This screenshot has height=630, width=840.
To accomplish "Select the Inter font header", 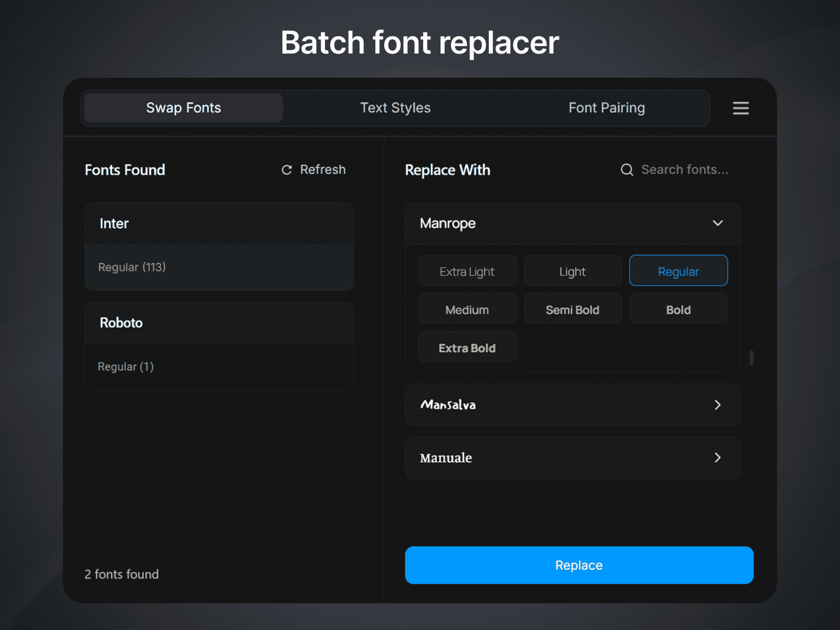I will (219, 224).
